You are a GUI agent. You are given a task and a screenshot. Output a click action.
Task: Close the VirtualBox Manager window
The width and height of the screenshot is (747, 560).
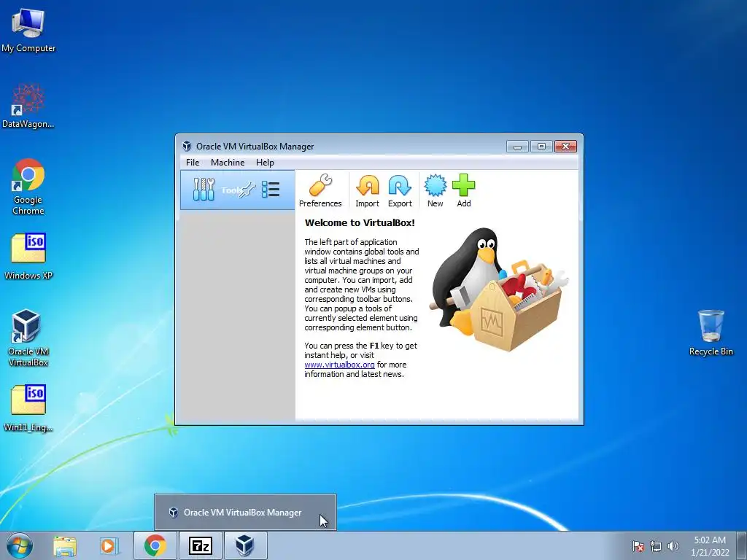tap(565, 146)
